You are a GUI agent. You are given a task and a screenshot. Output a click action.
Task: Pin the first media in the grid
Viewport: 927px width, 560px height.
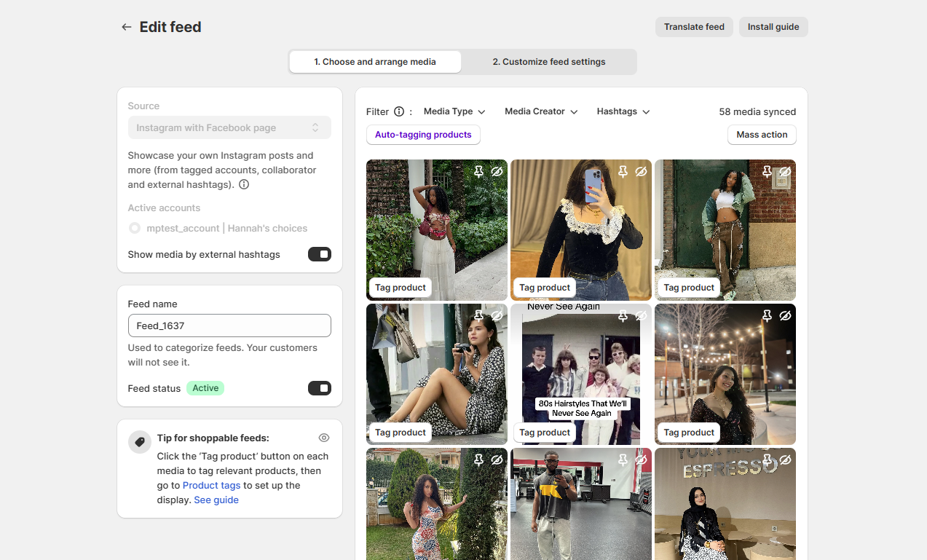pos(478,171)
